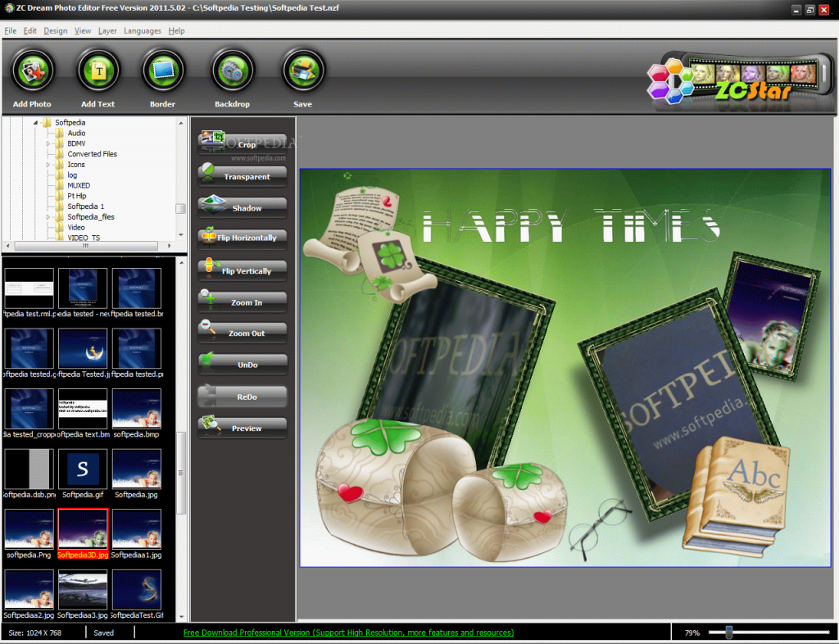Viewport: 839px width, 644px height.
Task: Collapse the Softpedia folder in tree
Action: tap(36, 123)
